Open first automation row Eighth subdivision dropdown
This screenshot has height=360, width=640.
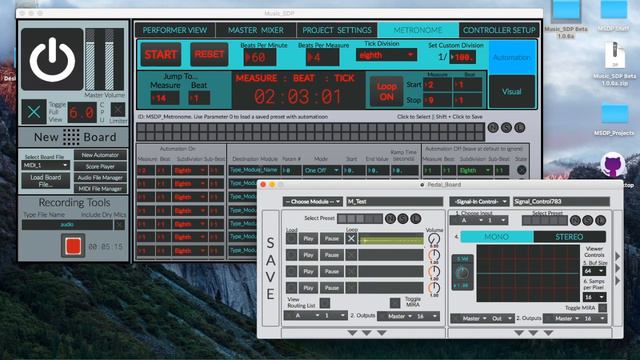[x=190, y=170]
